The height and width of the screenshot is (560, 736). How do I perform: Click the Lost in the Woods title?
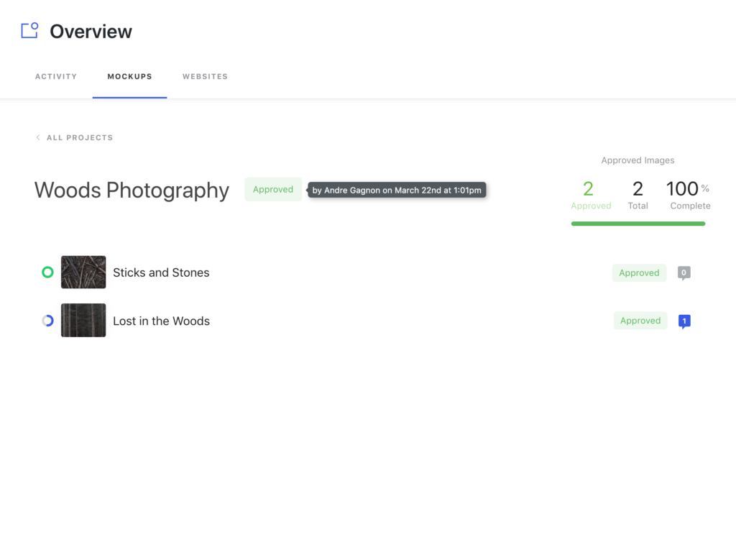pyautogui.click(x=161, y=321)
